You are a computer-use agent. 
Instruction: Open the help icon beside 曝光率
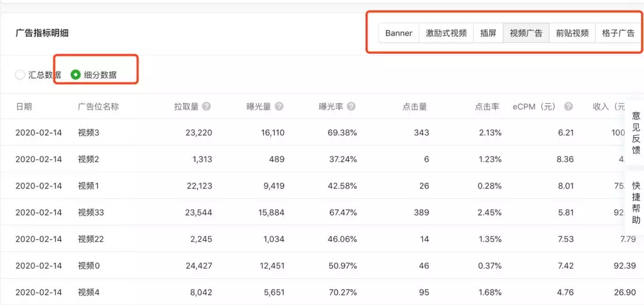click(351, 106)
